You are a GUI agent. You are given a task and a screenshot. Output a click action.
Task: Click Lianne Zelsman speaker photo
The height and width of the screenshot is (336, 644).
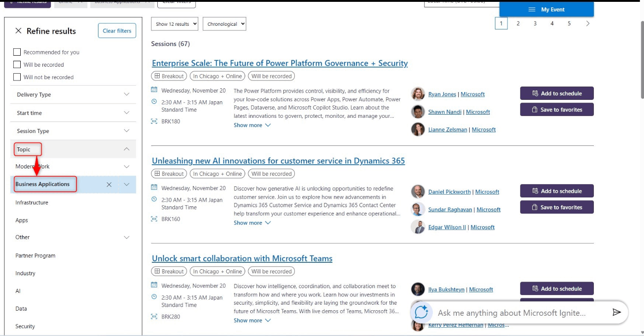pos(418,129)
